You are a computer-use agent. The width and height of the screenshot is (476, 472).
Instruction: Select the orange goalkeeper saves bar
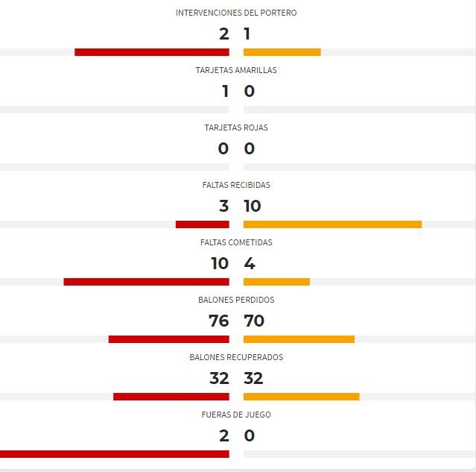pyautogui.click(x=282, y=52)
